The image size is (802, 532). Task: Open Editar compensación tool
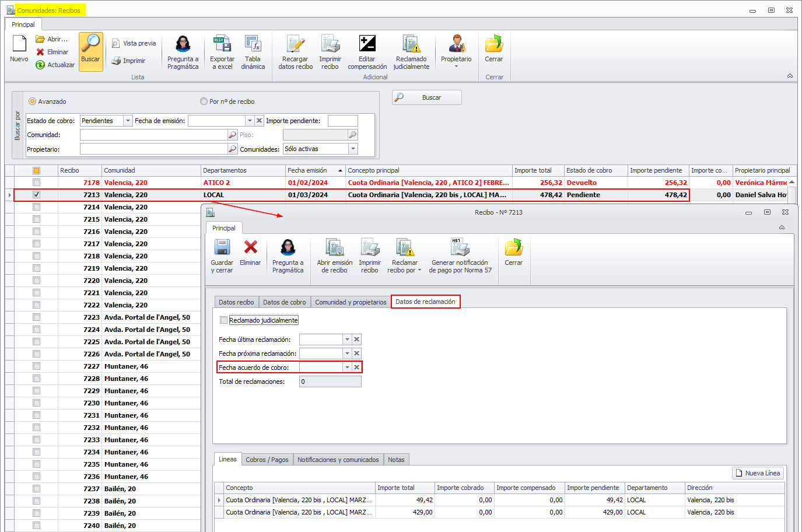click(367, 52)
